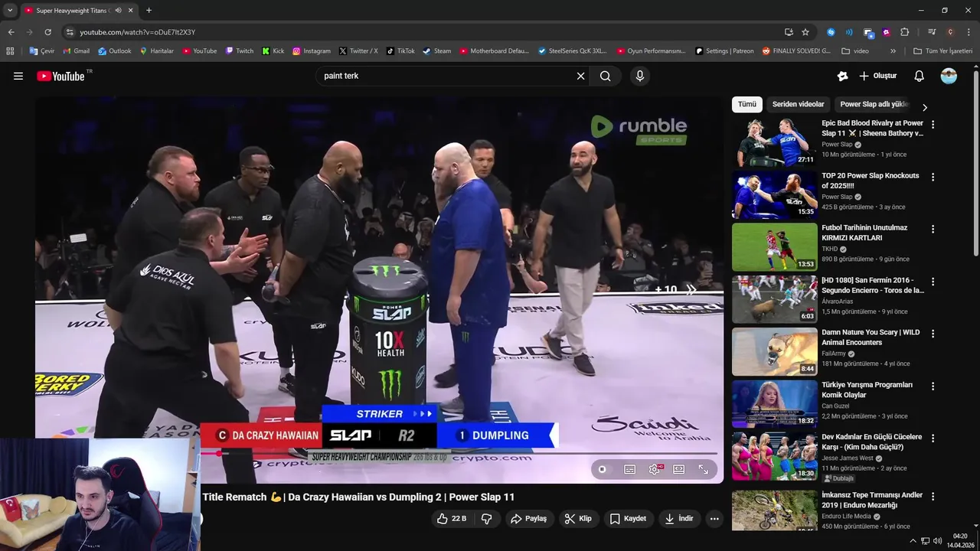Open the media control icon in toolbar

coord(932,32)
